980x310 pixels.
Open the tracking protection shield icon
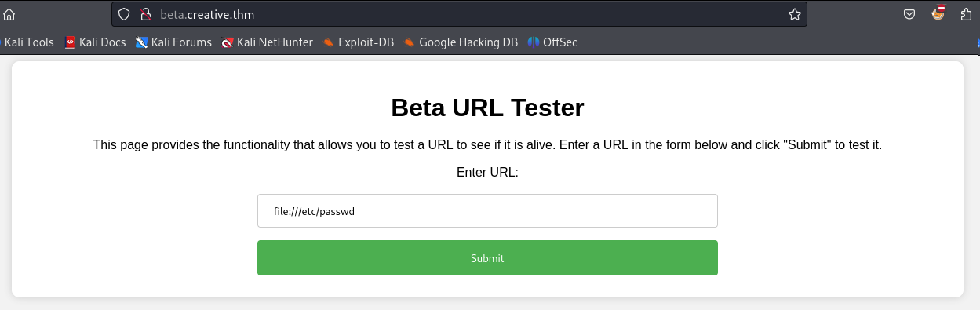click(125, 14)
